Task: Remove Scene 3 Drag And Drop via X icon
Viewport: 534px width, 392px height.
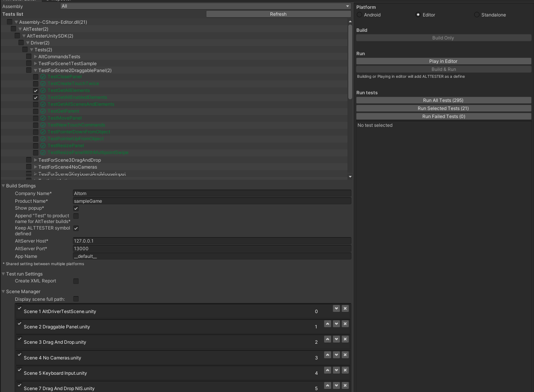Action: click(x=345, y=339)
